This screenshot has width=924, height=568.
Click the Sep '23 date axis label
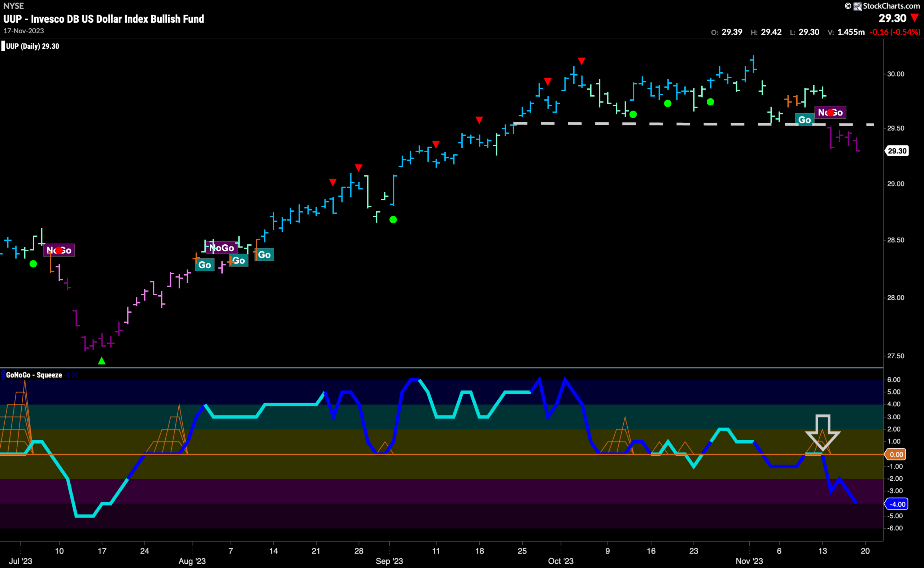[389, 561]
